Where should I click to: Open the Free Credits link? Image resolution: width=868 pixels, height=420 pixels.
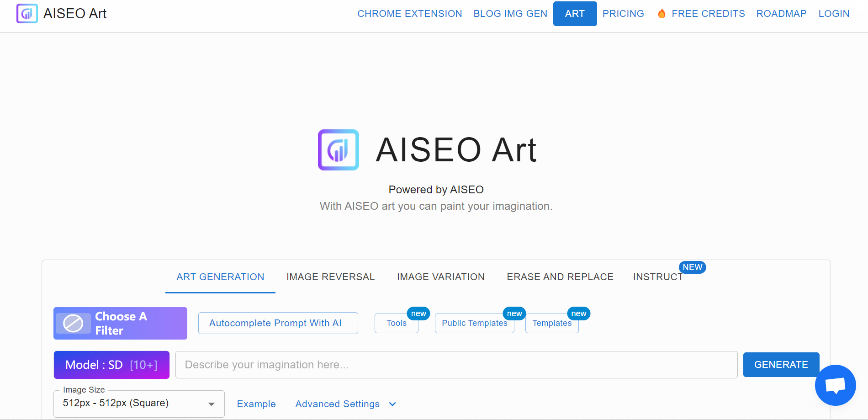coord(708,14)
